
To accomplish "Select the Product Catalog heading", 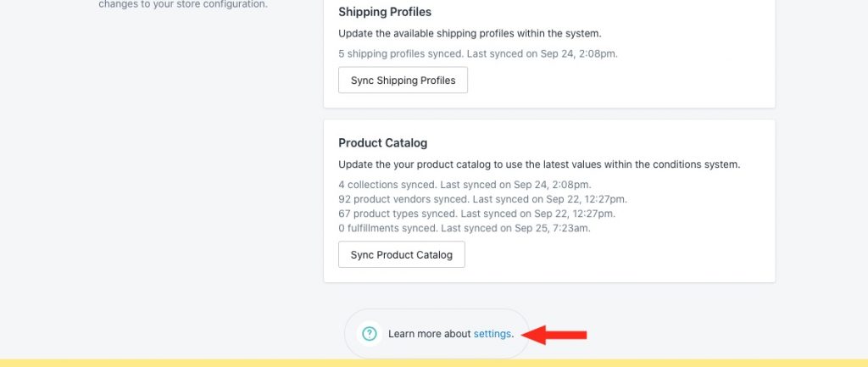I will 382,142.
